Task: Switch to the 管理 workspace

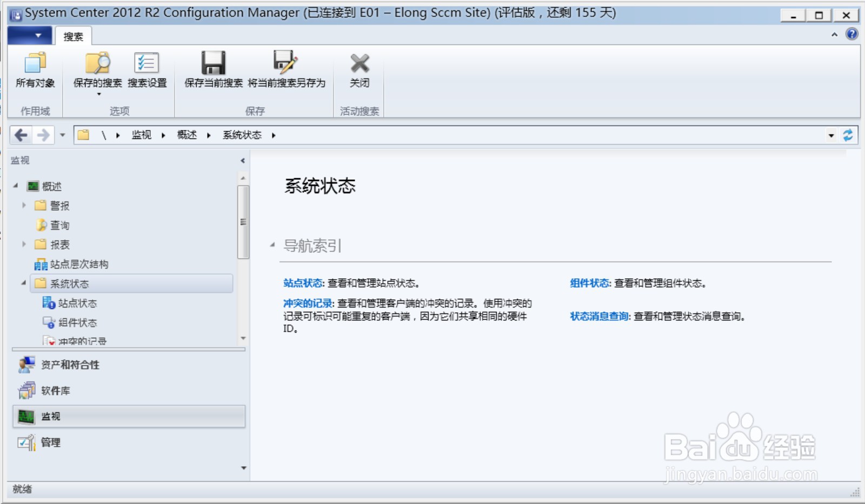Action: coord(51,442)
